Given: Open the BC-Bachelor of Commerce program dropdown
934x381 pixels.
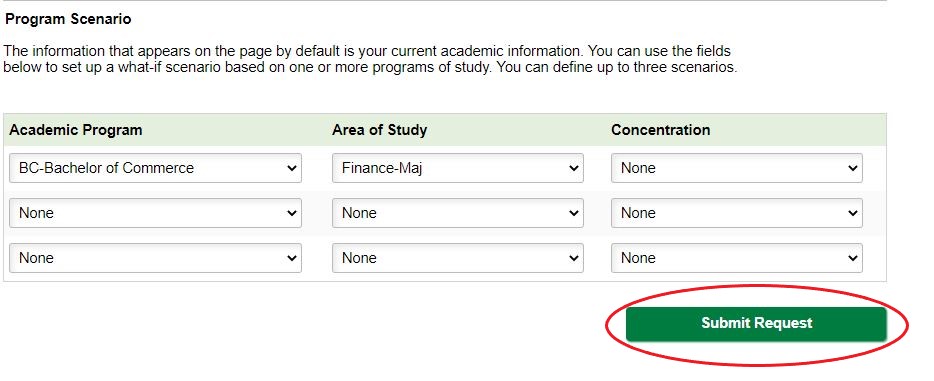Looking at the screenshot, I should click(155, 168).
